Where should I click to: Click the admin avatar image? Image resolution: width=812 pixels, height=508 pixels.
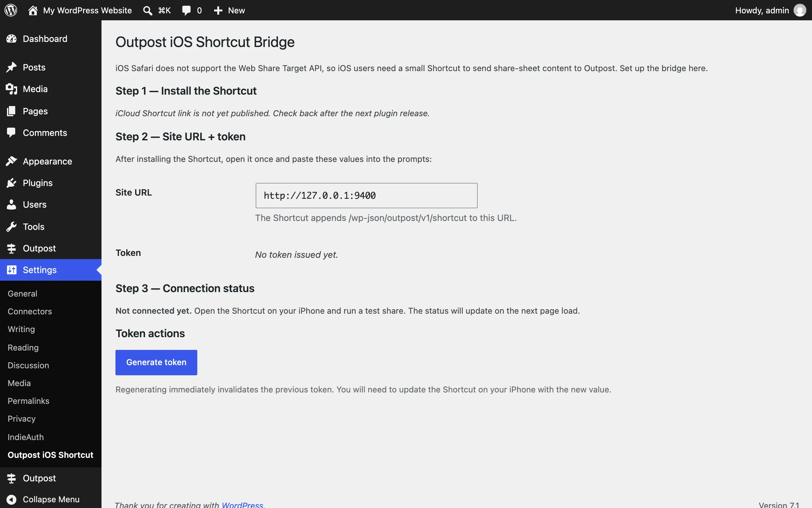800,10
